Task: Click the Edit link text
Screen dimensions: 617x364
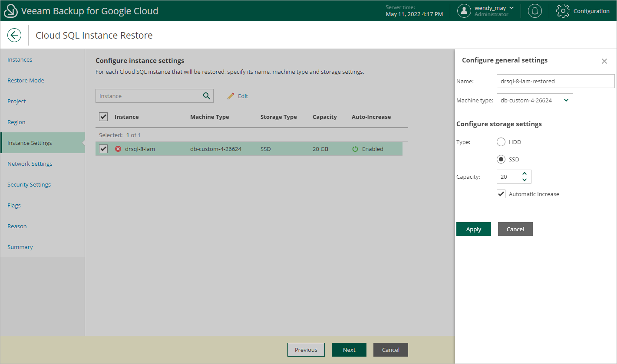Action: (243, 96)
